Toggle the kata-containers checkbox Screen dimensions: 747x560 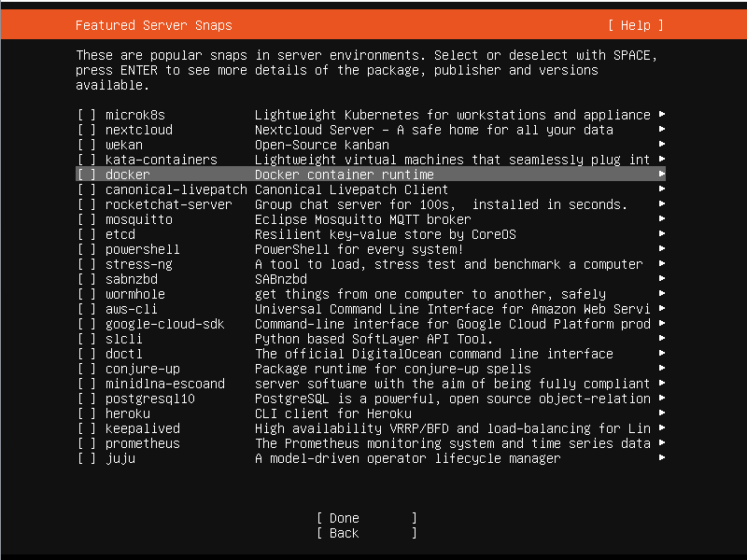pyautogui.click(x=87, y=160)
